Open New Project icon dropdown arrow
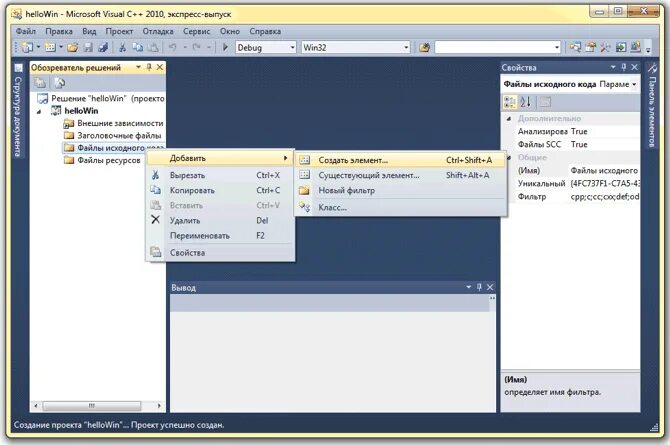Screen dimensions: 670x445 click(38, 47)
